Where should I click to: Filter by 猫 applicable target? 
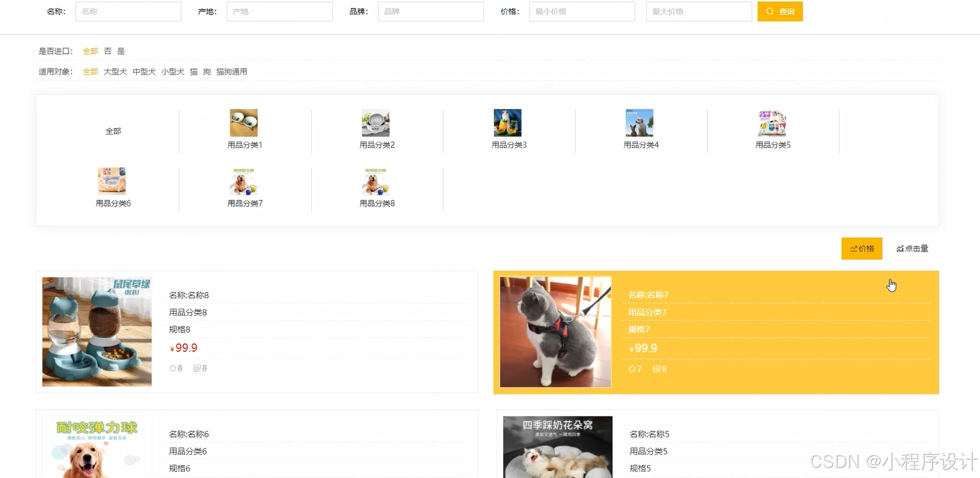coord(194,71)
